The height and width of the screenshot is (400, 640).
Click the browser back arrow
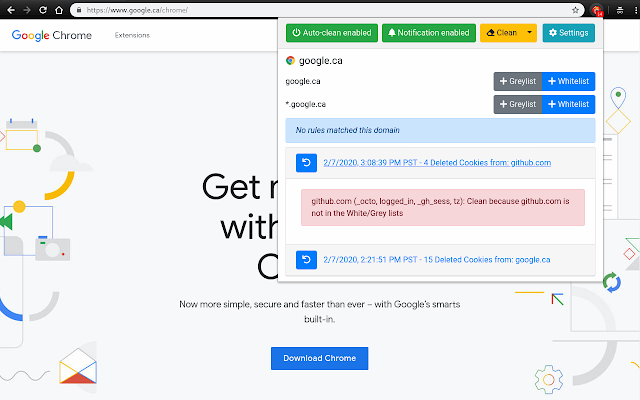pyautogui.click(x=11, y=10)
